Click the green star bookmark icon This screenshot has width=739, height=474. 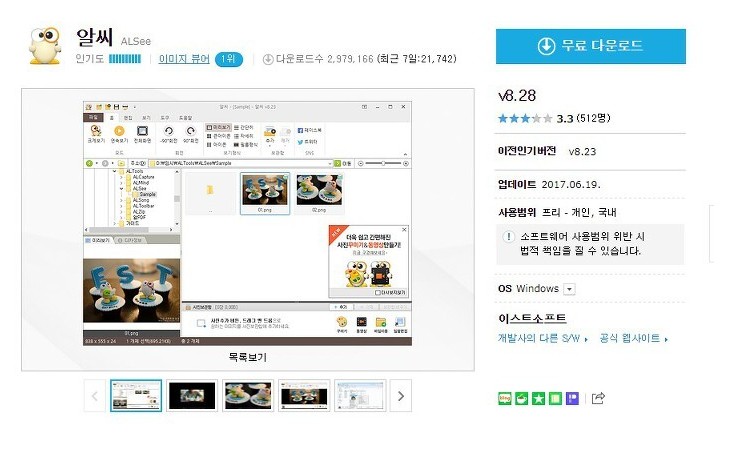[x=538, y=398]
